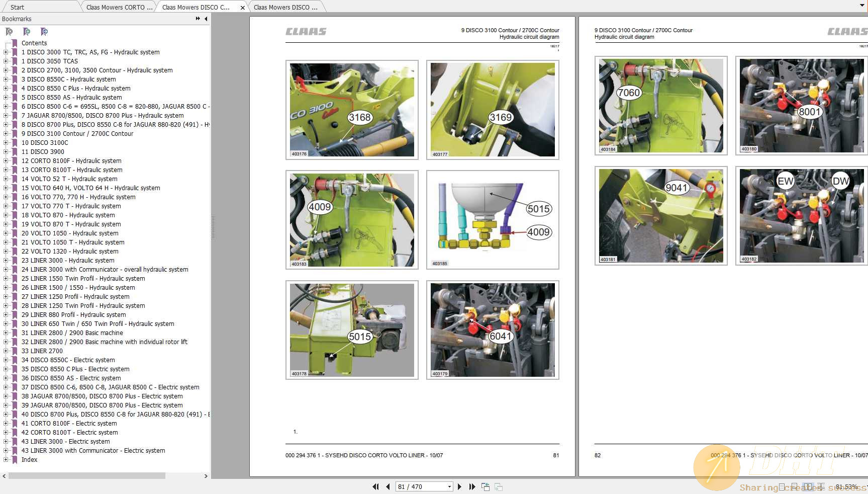Click bookmark icon of 43 LINER 3000 Electric system
The width and height of the screenshot is (868, 494).
[x=15, y=442]
